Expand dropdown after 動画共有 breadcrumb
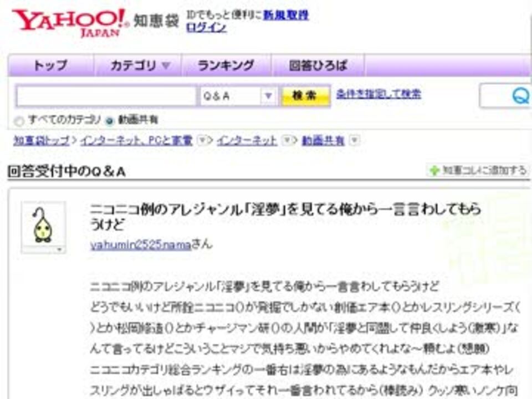 coord(354,140)
